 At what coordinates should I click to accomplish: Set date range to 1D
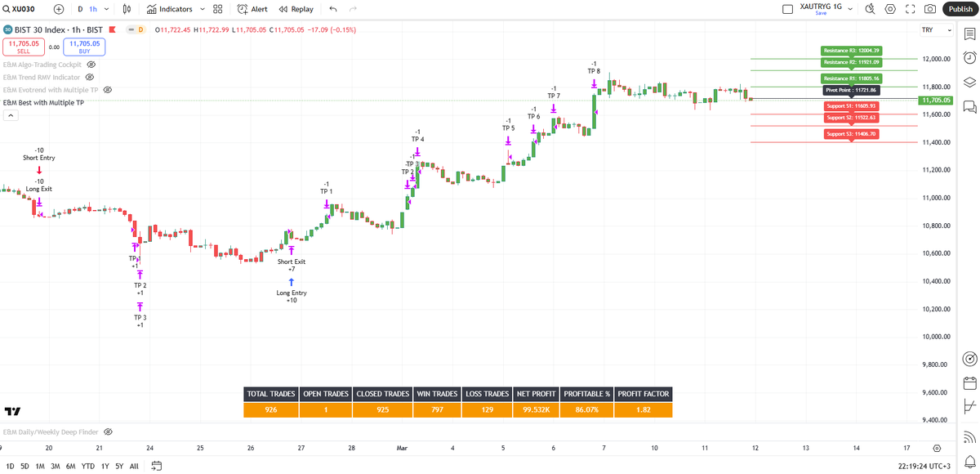[8, 466]
